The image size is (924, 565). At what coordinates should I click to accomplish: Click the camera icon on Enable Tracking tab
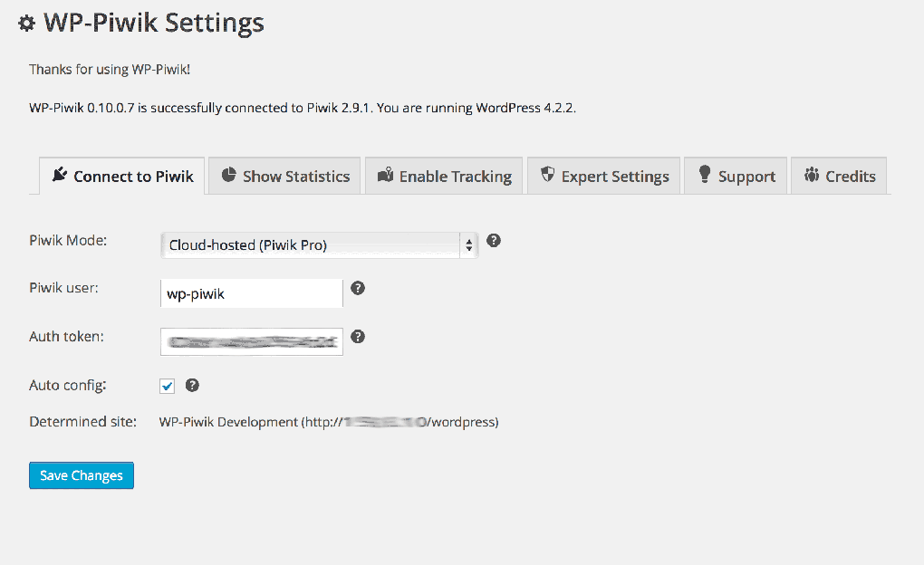pyautogui.click(x=386, y=176)
